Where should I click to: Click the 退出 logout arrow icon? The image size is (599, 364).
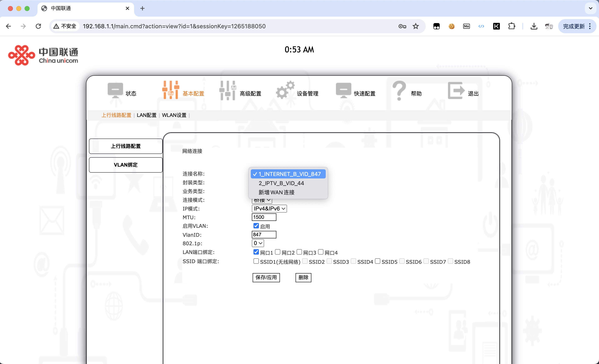pos(456,90)
